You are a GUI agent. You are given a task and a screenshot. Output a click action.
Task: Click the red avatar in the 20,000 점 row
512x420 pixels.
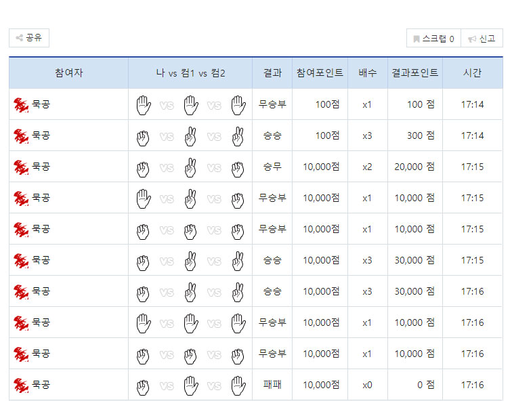click(20, 167)
